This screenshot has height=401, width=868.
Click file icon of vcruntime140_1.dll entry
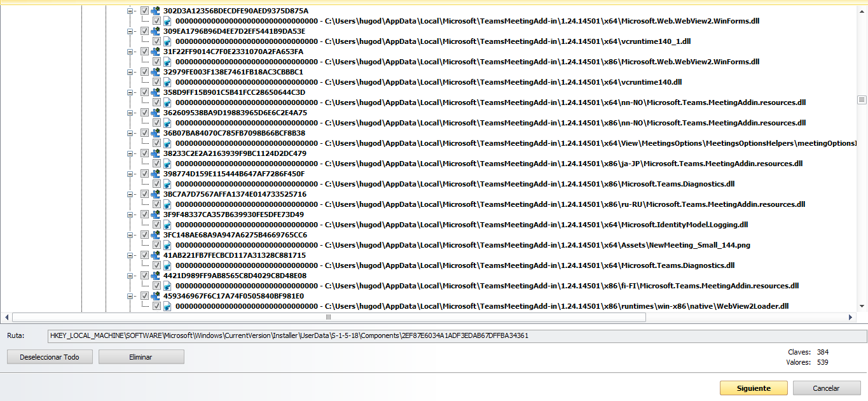tap(167, 41)
